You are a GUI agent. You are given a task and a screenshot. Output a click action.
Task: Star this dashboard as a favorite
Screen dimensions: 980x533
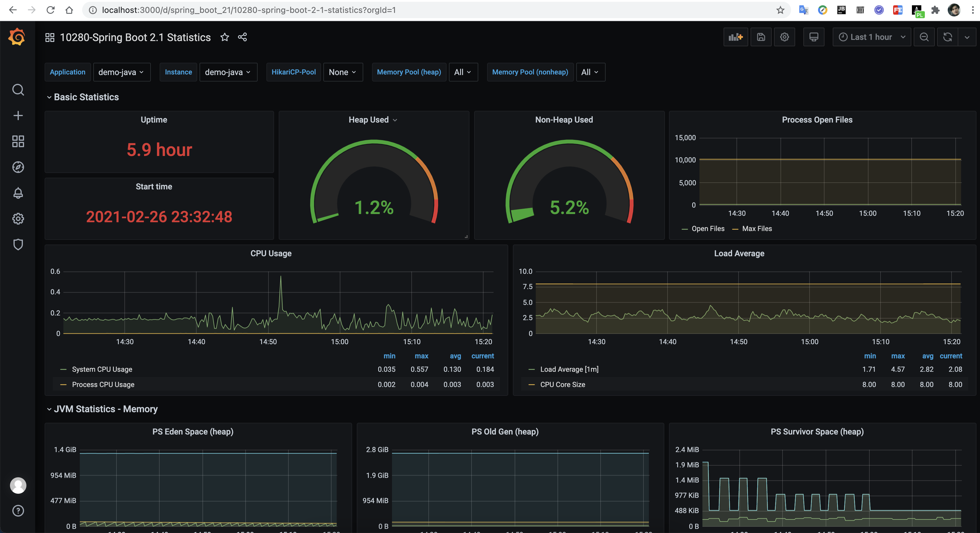pos(225,37)
